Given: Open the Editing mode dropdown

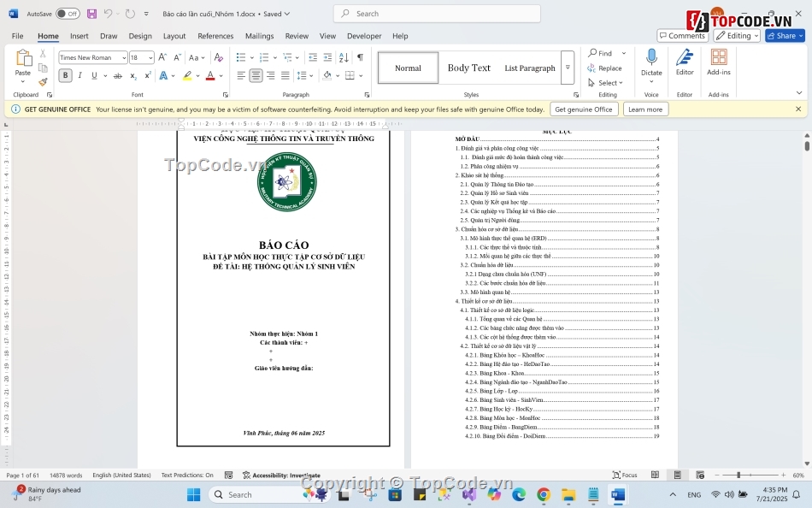Looking at the screenshot, I should 737,36.
